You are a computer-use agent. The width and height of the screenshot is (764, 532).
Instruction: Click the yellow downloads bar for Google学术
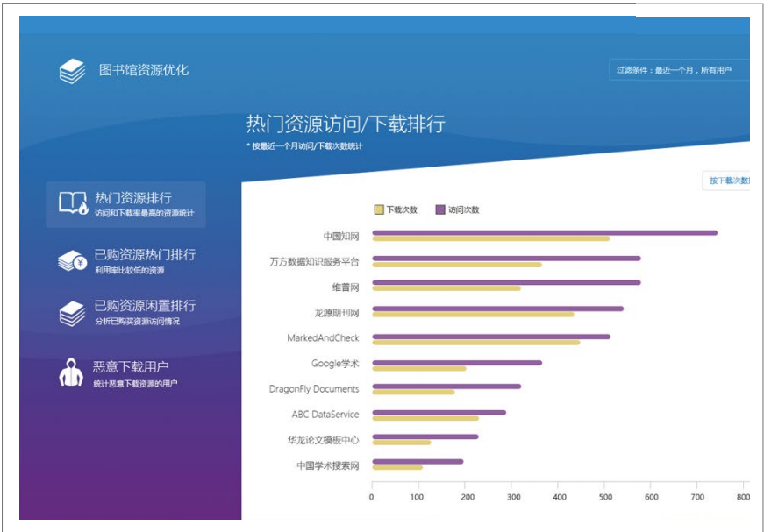point(419,368)
